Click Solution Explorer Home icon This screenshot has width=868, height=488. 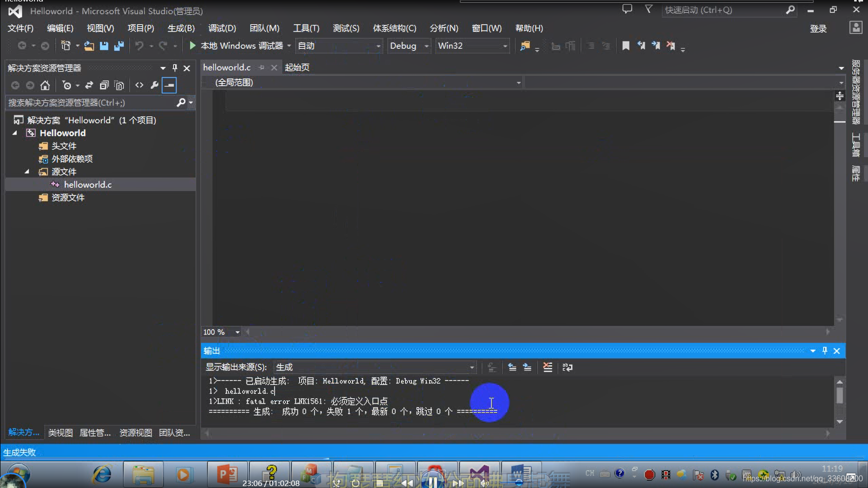pyautogui.click(x=45, y=85)
